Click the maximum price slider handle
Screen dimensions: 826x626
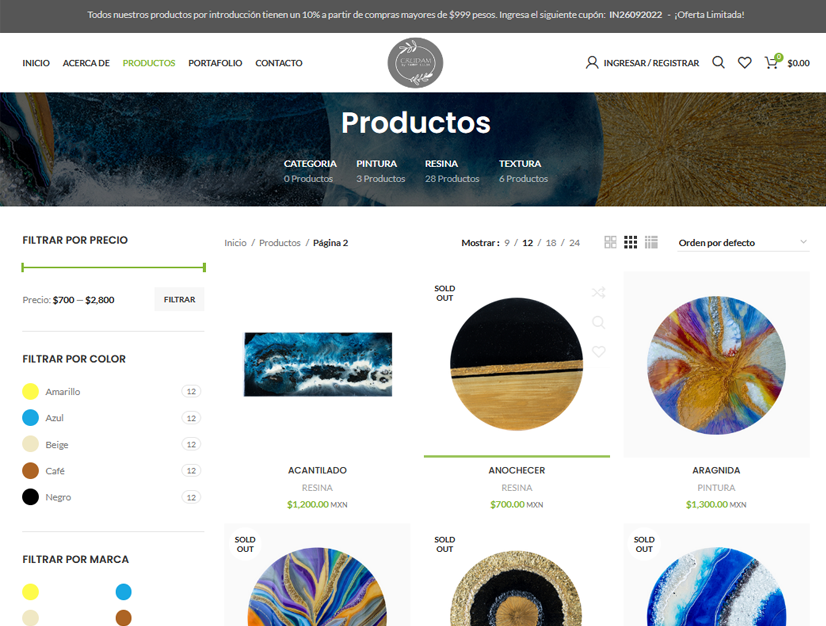pos(204,267)
